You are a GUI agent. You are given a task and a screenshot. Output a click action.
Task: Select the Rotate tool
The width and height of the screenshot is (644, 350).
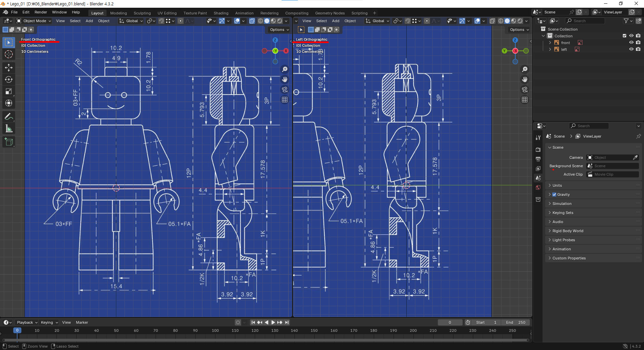pyautogui.click(x=8, y=79)
